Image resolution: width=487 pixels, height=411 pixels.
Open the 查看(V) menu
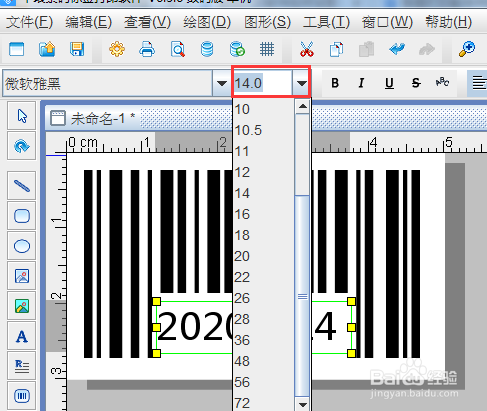[147, 22]
